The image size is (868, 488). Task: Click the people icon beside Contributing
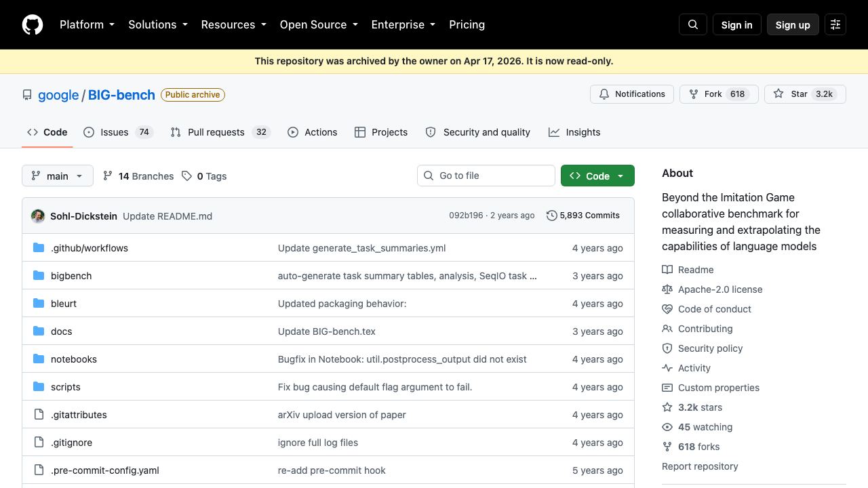point(667,329)
